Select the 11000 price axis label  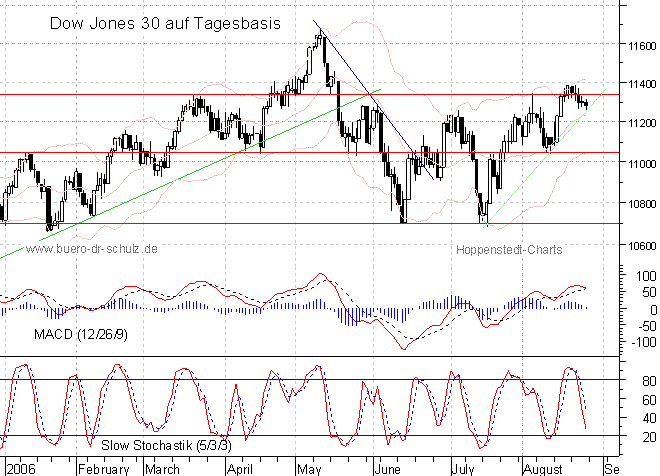coord(642,164)
